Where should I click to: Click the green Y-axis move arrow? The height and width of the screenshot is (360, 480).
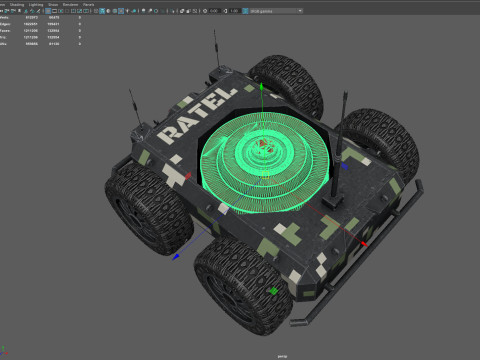(262, 87)
